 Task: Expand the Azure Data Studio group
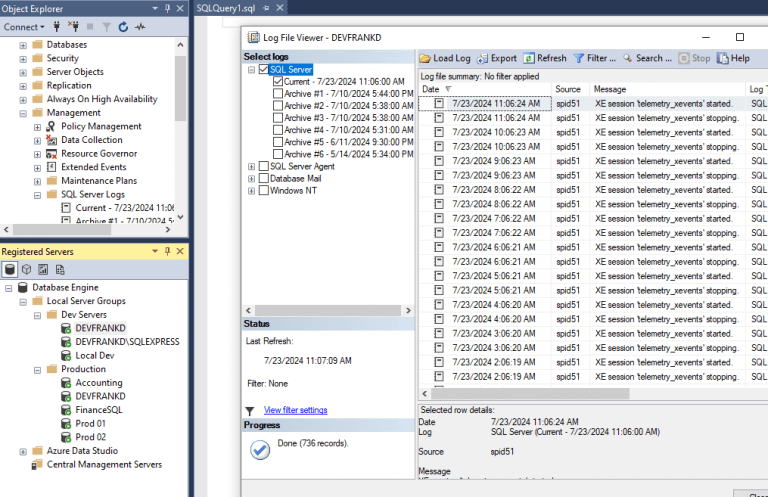(x=23, y=451)
